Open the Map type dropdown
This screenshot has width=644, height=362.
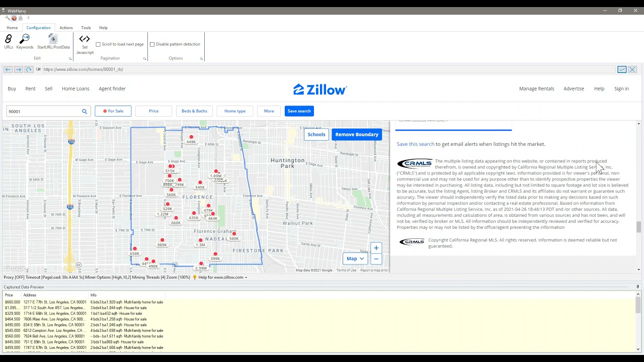point(355,259)
